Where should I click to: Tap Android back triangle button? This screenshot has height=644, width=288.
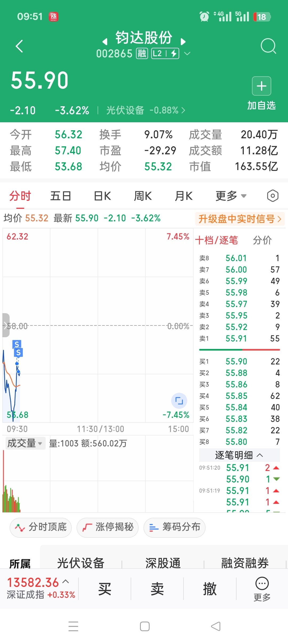click(x=216, y=626)
